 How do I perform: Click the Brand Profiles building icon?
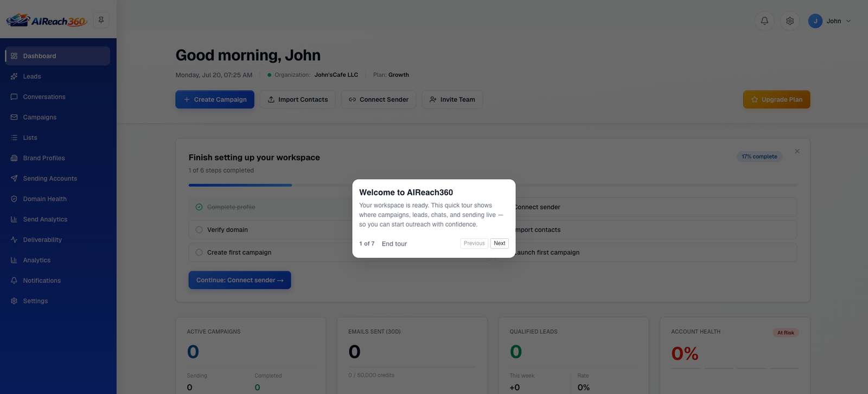coord(14,158)
